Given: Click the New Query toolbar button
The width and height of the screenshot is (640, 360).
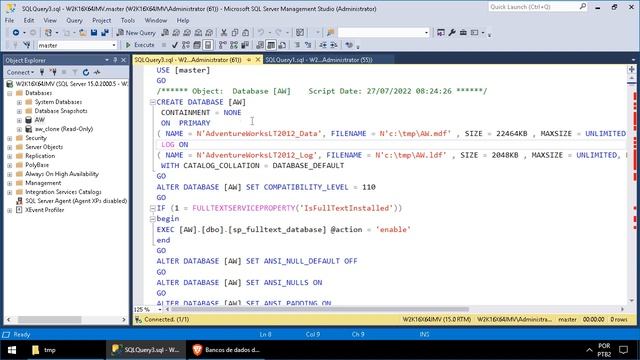Looking at the screenshot, I should click(136, 33).
